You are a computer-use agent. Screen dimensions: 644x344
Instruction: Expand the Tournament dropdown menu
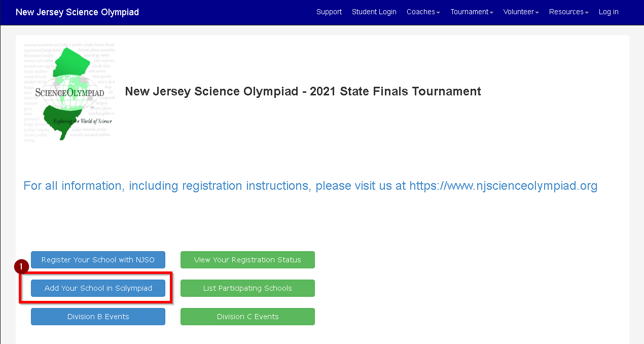click(x=472, y=12)
